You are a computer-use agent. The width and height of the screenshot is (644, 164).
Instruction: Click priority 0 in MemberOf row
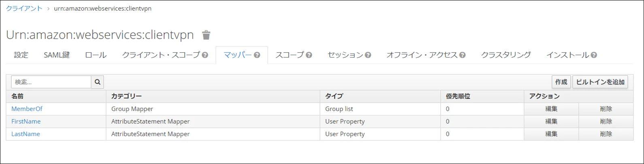[x=482, y=109]
